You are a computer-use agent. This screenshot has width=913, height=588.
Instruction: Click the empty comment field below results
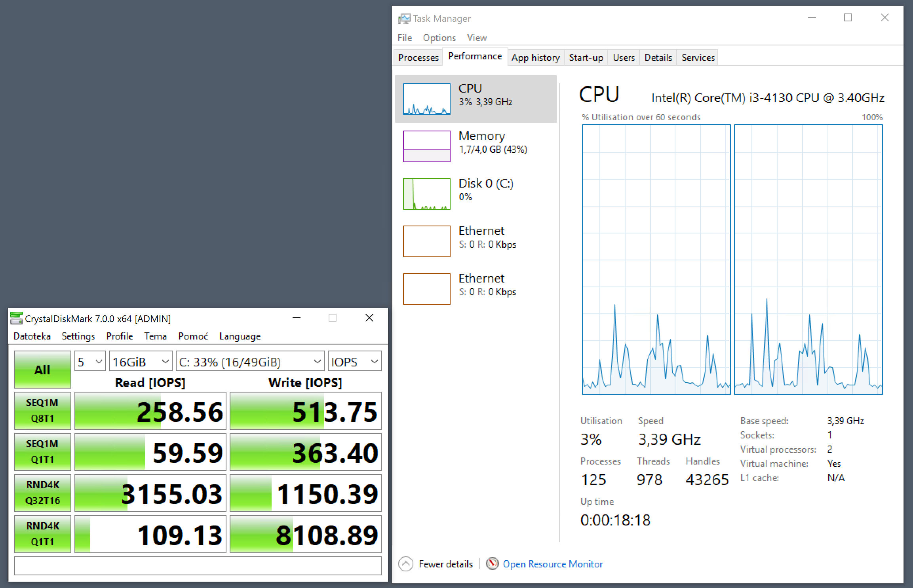[x=198, y=566]
